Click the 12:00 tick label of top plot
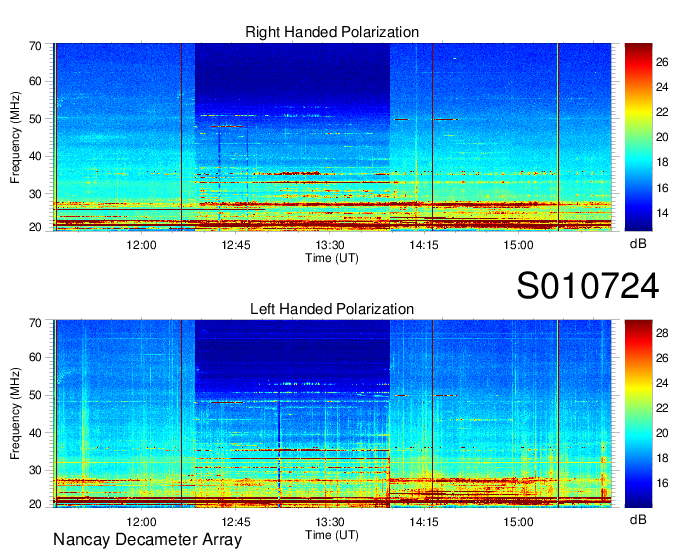 tap(141, 245)
